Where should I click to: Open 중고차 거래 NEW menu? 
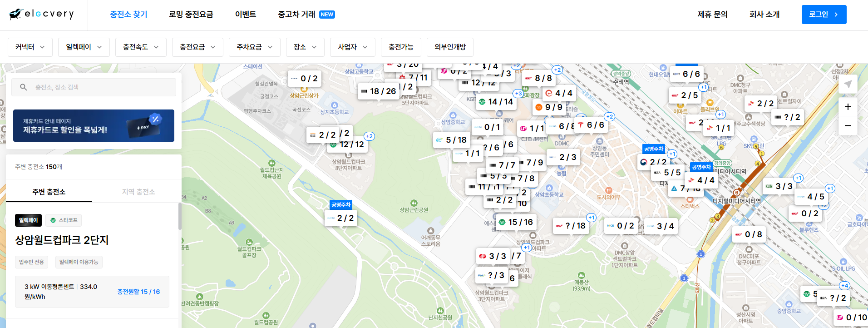(306, 15)
